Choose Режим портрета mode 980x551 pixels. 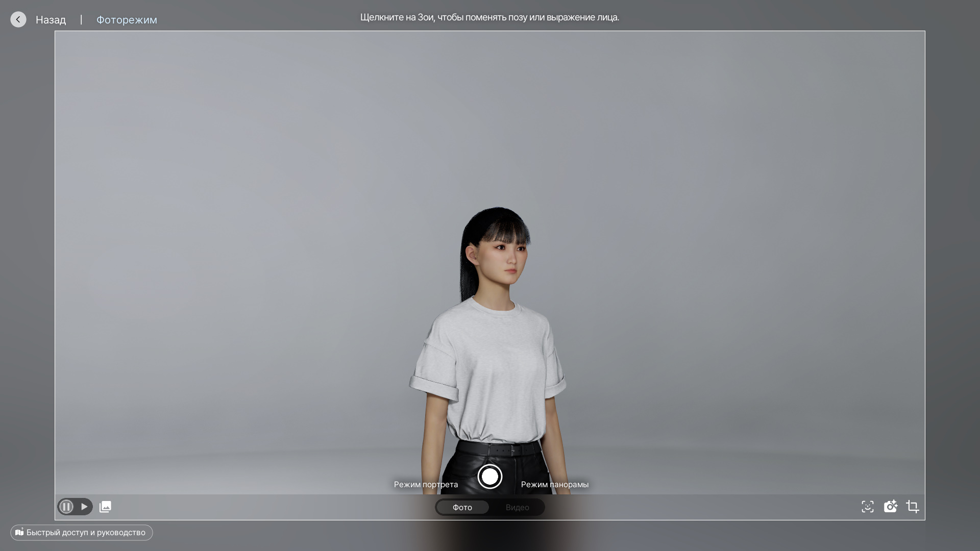point(426,484)
